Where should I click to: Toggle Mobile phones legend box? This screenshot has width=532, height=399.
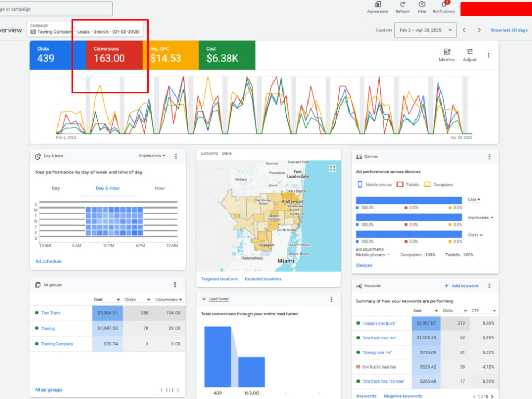pyautogui.click(x=360, y=185)
